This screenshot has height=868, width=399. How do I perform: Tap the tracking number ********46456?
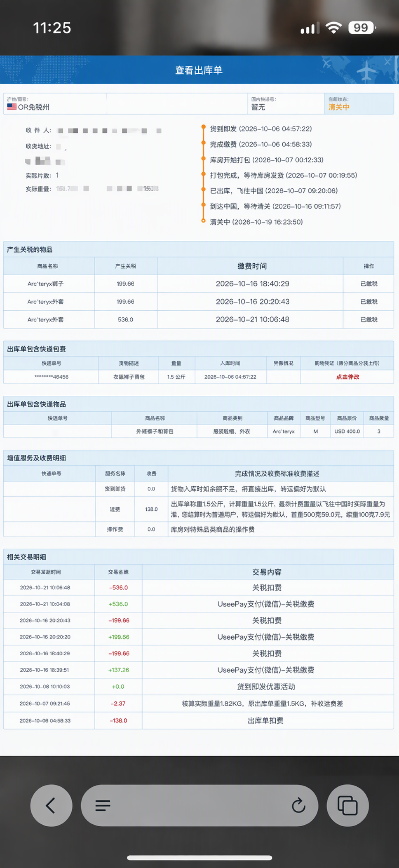(51, 377)
